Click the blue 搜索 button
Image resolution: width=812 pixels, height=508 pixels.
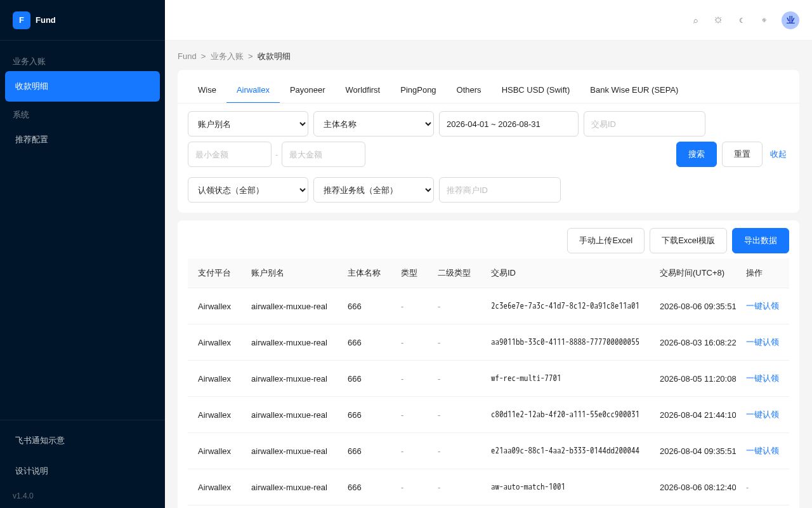click(697, 154)
